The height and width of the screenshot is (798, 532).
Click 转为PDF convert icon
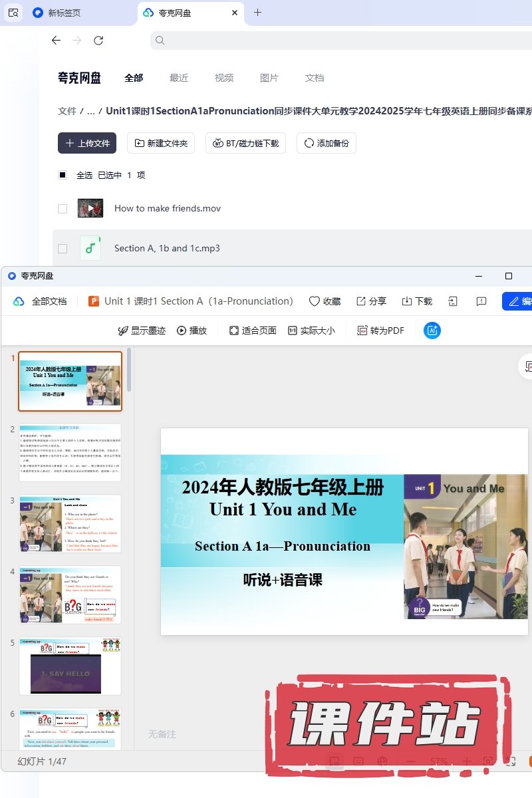[x=362, y=331]
